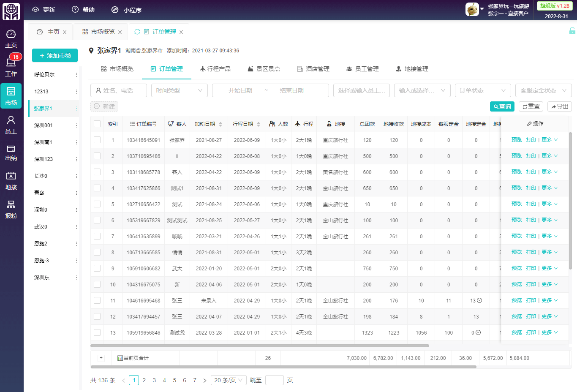Screen dimensions: 577x392
Task: Open the 20 条/页 page size dropdown
Action: pos(229,380)
